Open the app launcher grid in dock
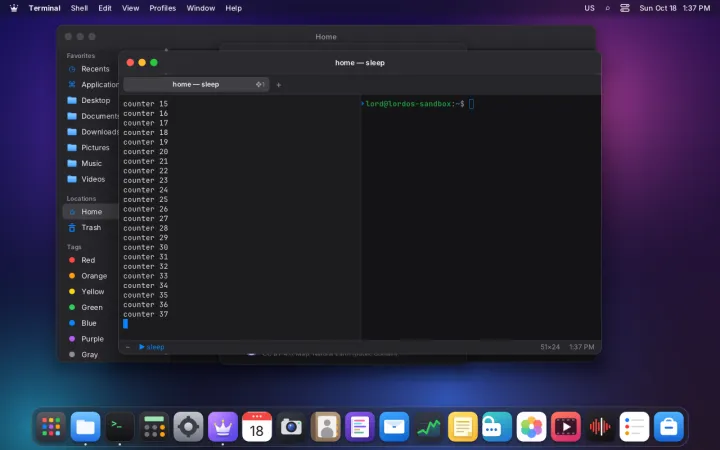 (x=51, y=427)
